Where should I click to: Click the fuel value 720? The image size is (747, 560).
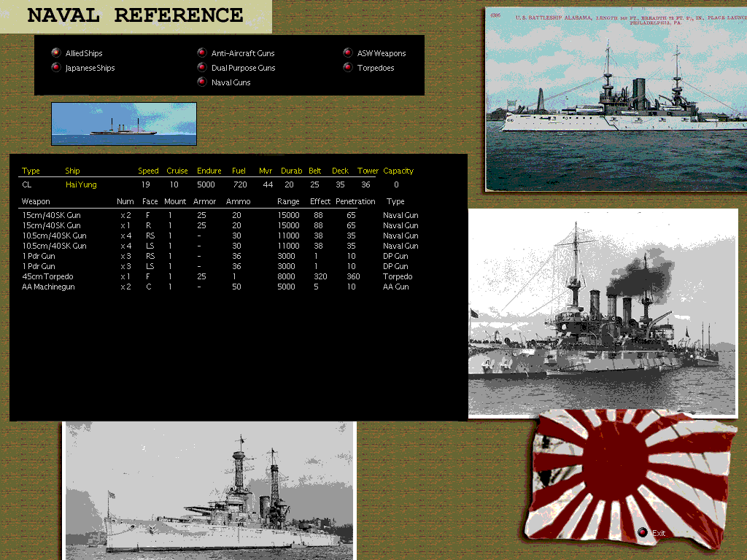[x=240, y=184]
